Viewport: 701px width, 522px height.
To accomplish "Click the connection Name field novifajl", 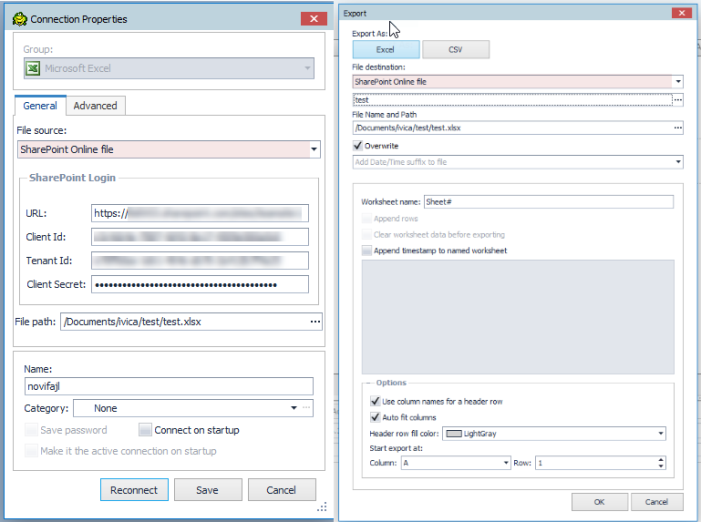I will 169,386.
